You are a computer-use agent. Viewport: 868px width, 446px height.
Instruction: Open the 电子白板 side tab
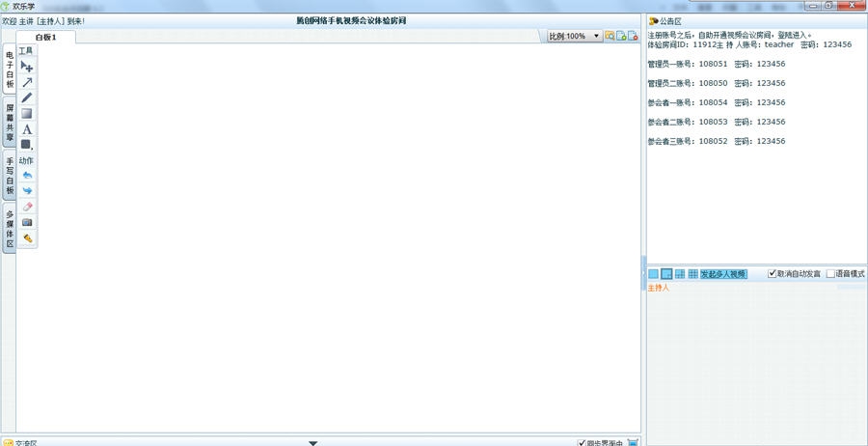(x=10, y=69)
